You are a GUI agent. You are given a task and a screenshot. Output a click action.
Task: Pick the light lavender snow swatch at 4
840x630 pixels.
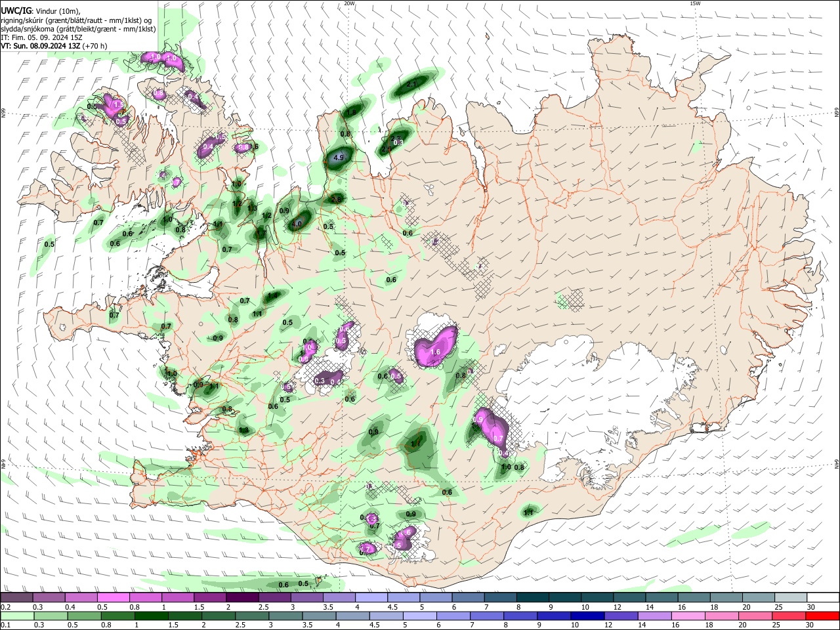[x=371, y=597]
